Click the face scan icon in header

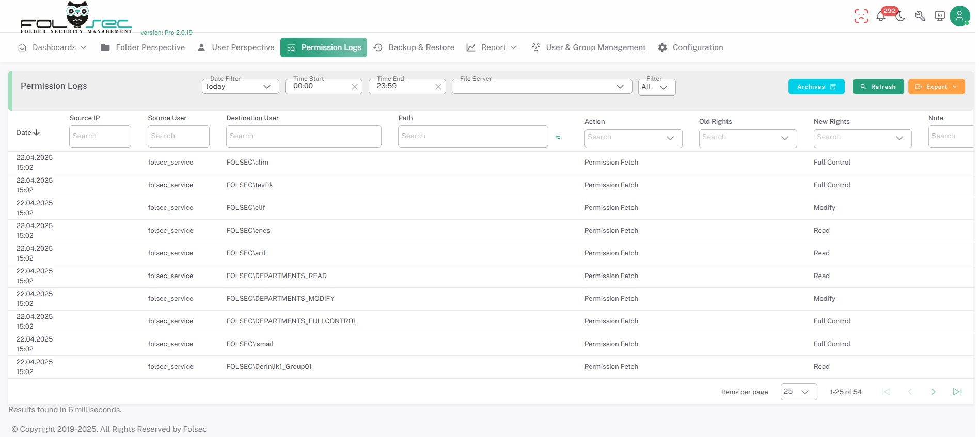click(x=861, y=16)
